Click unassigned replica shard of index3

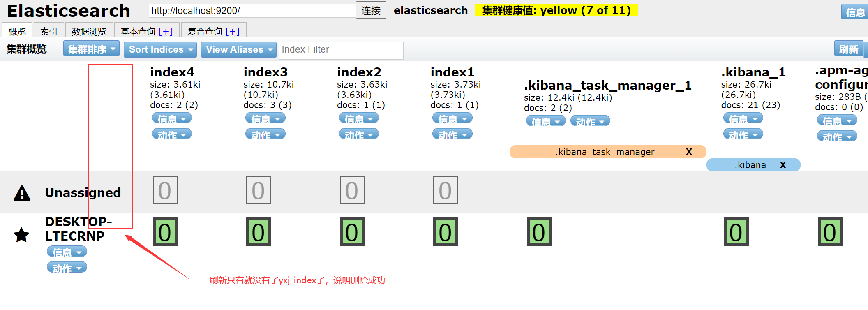[x=259, y=190]
